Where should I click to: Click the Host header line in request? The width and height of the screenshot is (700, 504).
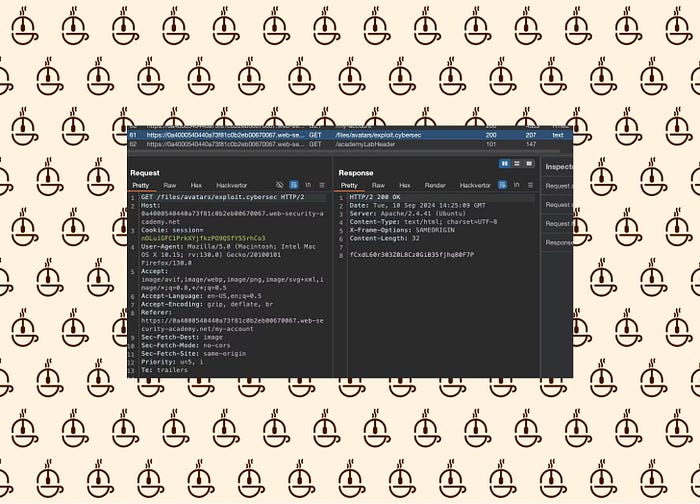click(x=232, y=213)
